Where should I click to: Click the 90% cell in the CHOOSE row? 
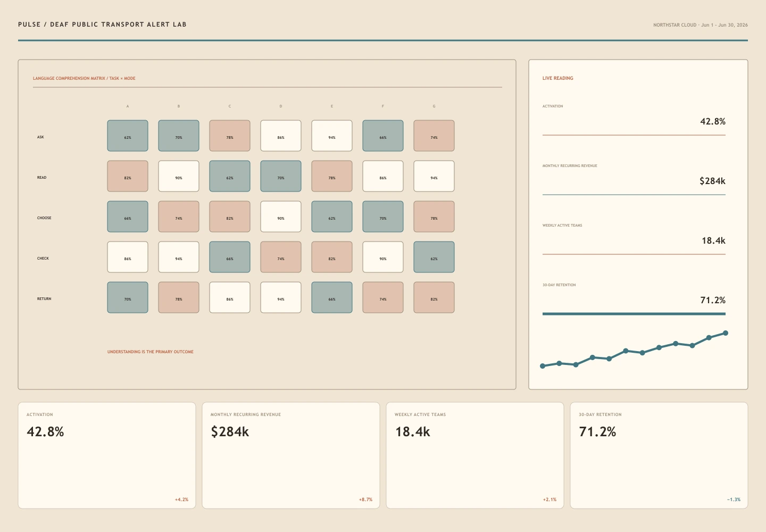pyautogui.click(x=281, y=217)
